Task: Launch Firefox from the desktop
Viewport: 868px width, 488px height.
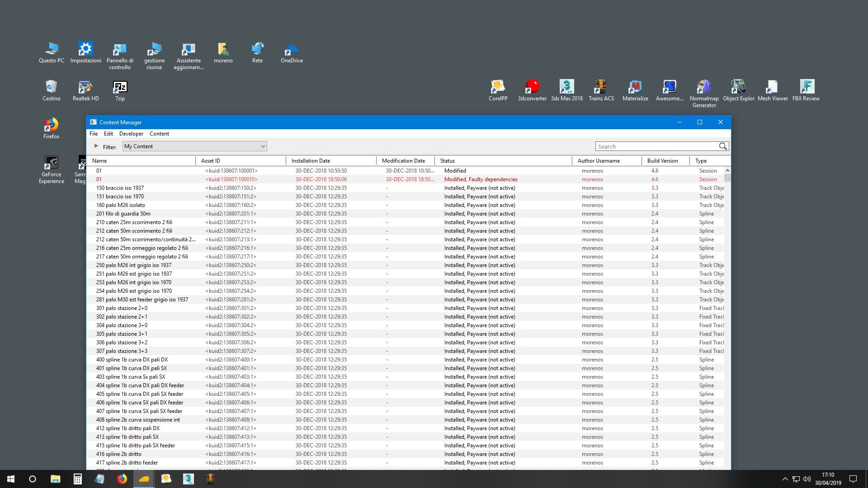Action: point(51,129)
